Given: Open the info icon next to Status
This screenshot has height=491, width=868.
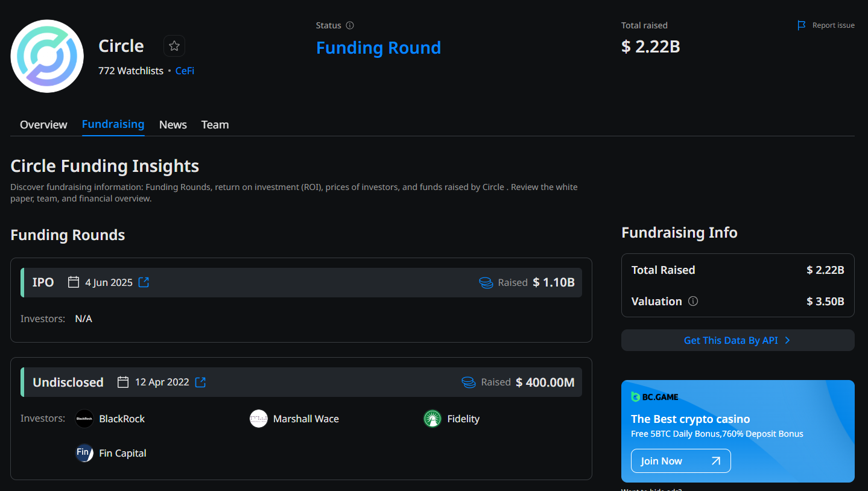Looking at the screenshot, I should pyautogui.click(x=350, y=25).
